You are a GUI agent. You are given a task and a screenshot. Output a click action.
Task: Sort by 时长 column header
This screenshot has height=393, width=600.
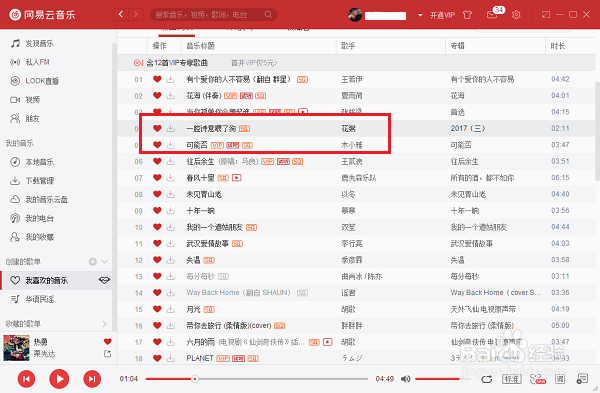[x=558, y=46]
